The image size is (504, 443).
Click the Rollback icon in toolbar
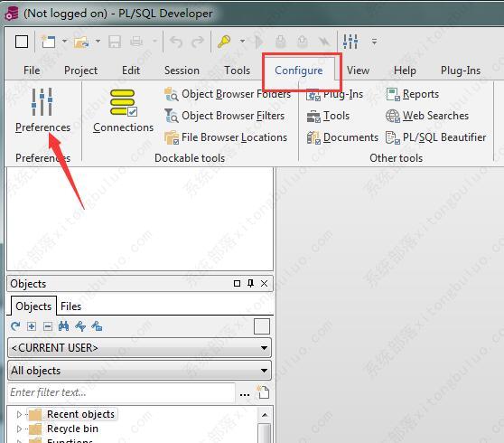[303, 42]
